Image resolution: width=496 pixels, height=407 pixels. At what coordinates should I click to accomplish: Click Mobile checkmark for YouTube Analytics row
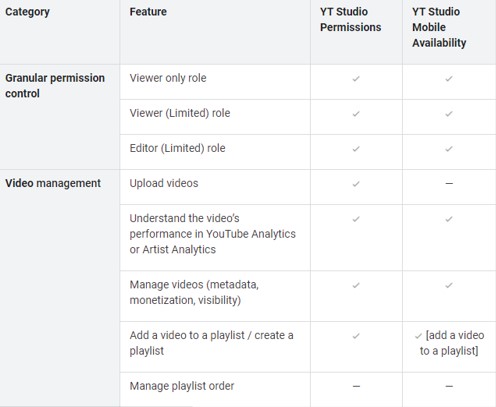pyautogui.click(x=449, y=219)
